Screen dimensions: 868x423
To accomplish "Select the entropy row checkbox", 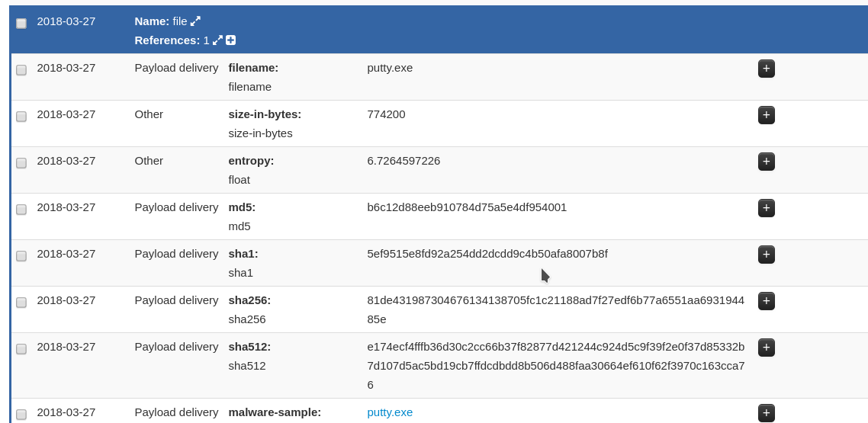I will pyautogui.click(x=21, y=163).
